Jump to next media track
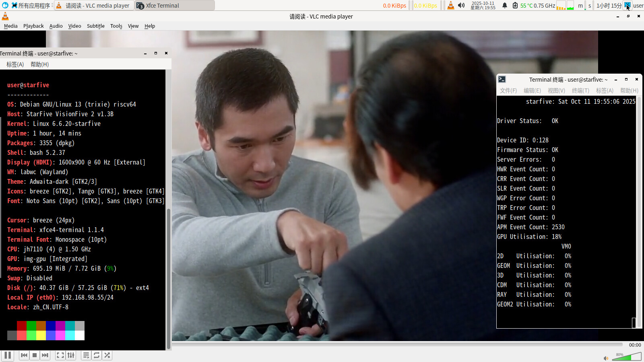This screenshot has height=362, width=644. 45,355
